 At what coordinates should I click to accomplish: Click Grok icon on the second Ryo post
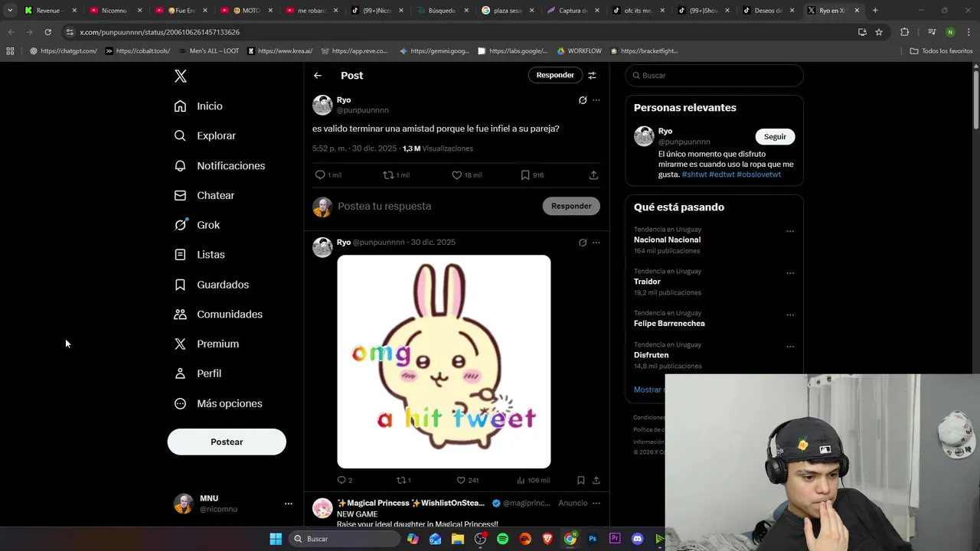pos(583,243)
